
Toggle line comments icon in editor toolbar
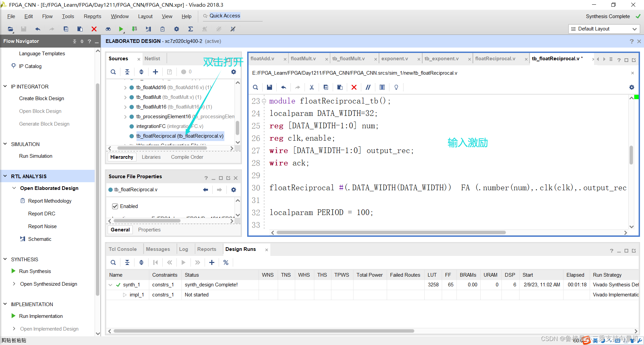pos(368,87)
